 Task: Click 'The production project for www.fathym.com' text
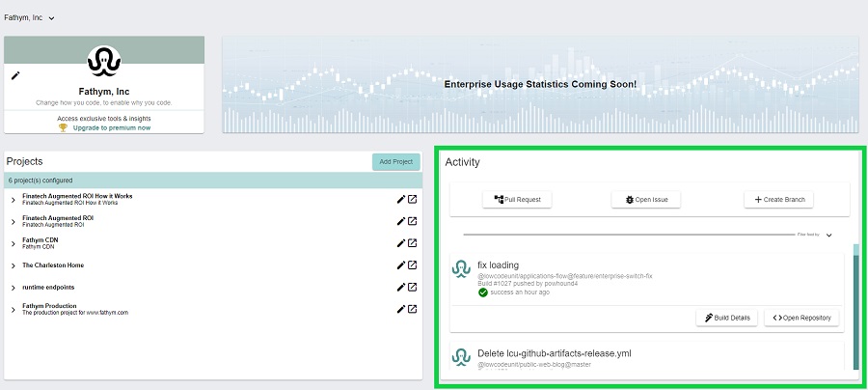75,313
